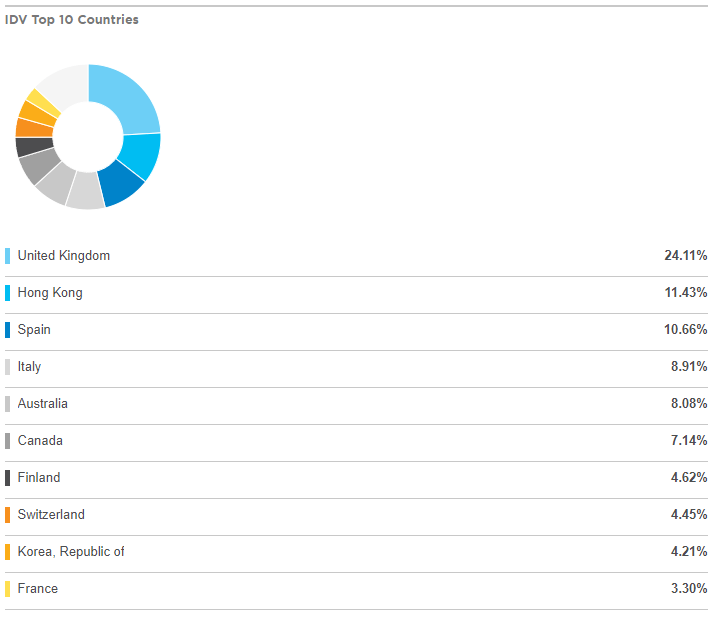This screenshot has width=717, height=619.
Task: Click the Canada country label
Action: coord(40,441)
